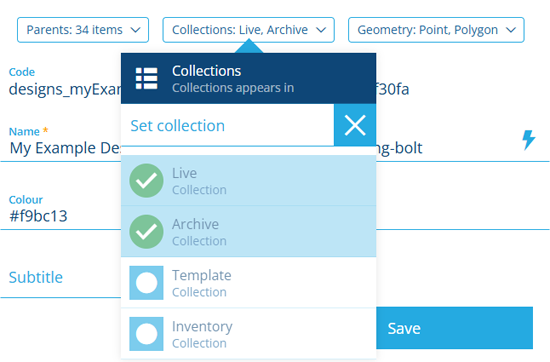Screen dimensions: 550x362
Task: Collapse the Collections: Live, Archive dropdown
Action: pos(248,30)
